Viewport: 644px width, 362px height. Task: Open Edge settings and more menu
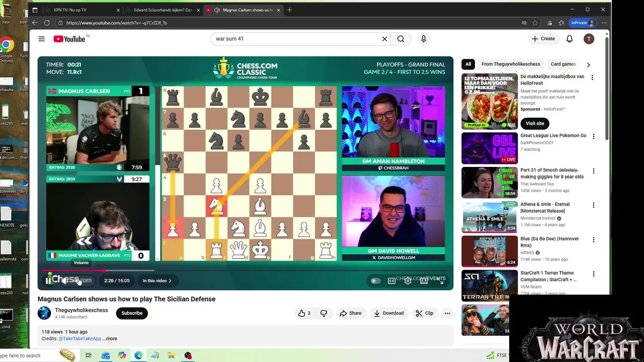(x=604, y=23)
